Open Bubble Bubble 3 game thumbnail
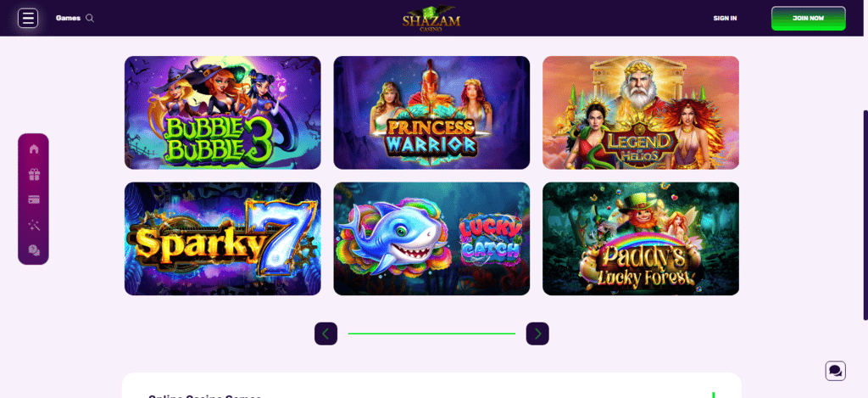The height and width of the screenshot is (398, 868). tap(223, 113)
